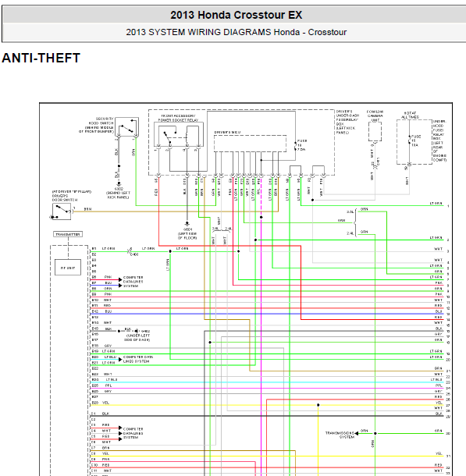Click the arrow on the B7 BLU wire
The image size is (466, 476).
click(120, 286)
